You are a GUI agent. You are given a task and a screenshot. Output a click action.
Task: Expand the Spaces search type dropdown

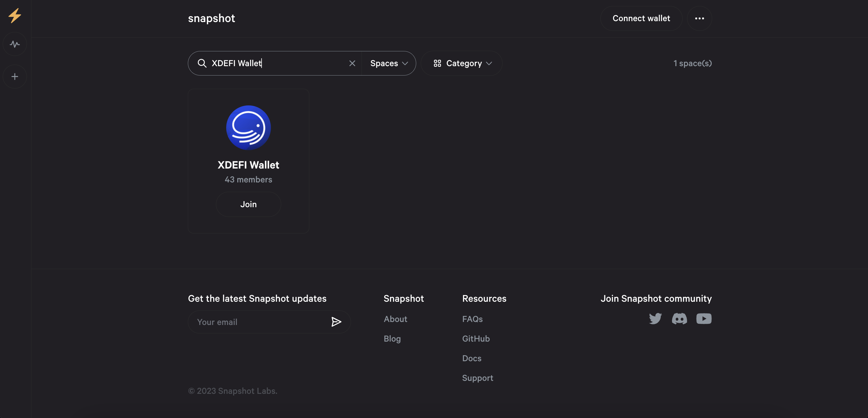(x=389, y=63)
